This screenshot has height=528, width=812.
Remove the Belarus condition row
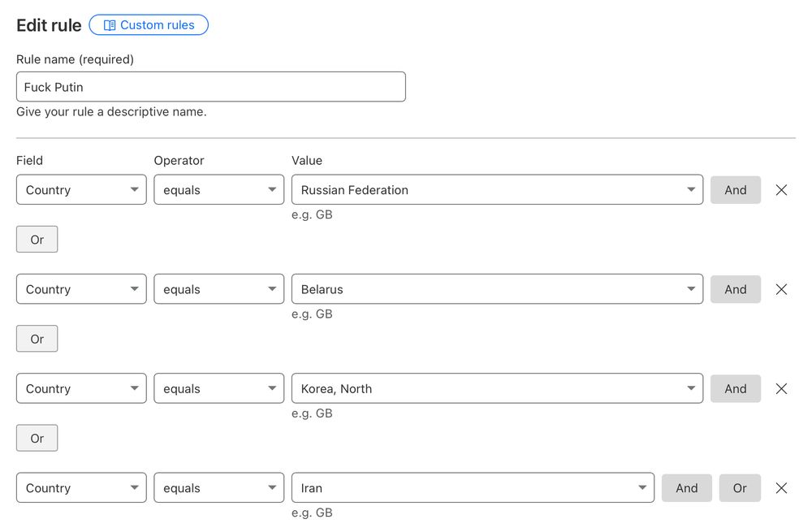tap(781, 289)
